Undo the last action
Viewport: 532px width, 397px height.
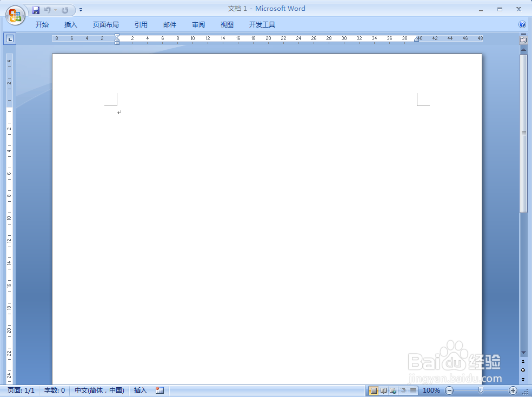click(x=47, y=10)
